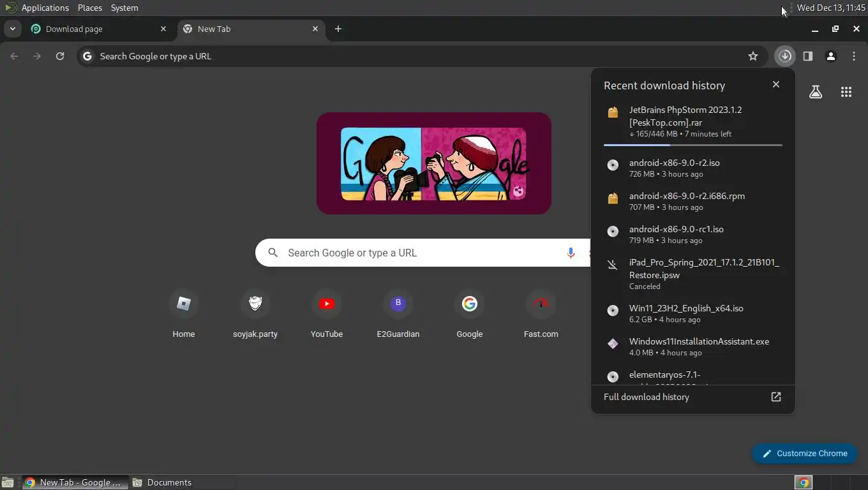Image resolution: width=868 pixels, height=490 pixels.
Task: Click the archive icon beside PhpStorm rar
Action: coord(613,112)
